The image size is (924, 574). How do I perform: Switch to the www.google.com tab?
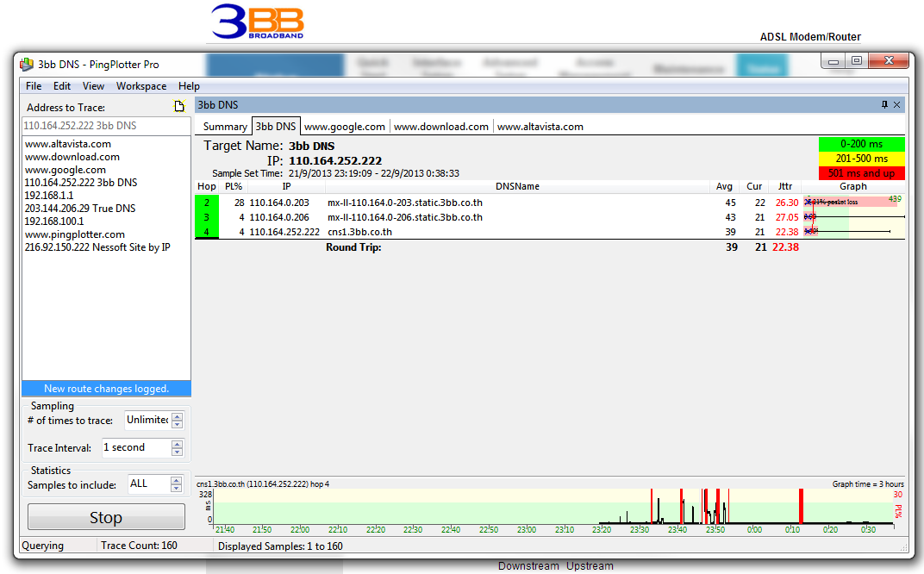tap(345, 127)
